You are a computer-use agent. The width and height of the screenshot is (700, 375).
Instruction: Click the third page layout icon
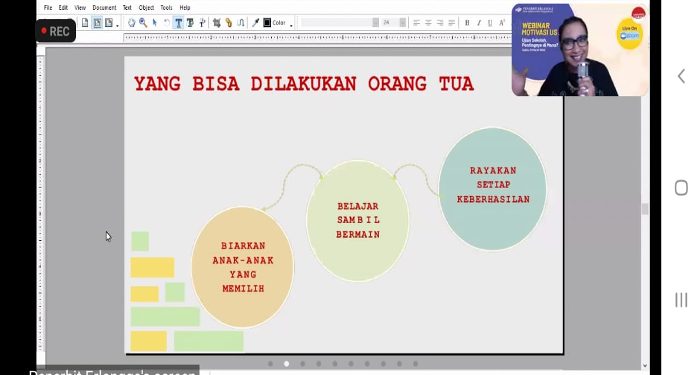(108, 23)
